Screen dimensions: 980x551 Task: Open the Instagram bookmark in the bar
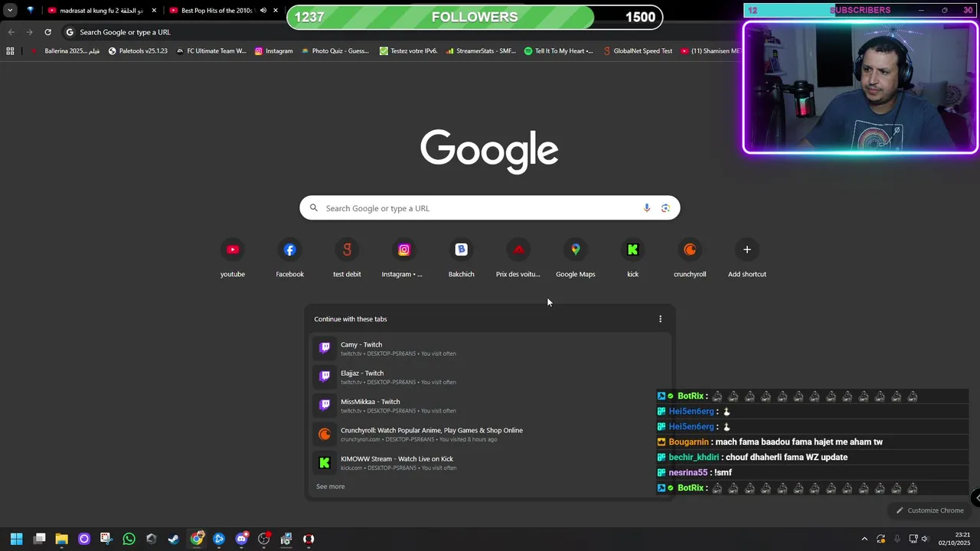click(x=273, y=51)
